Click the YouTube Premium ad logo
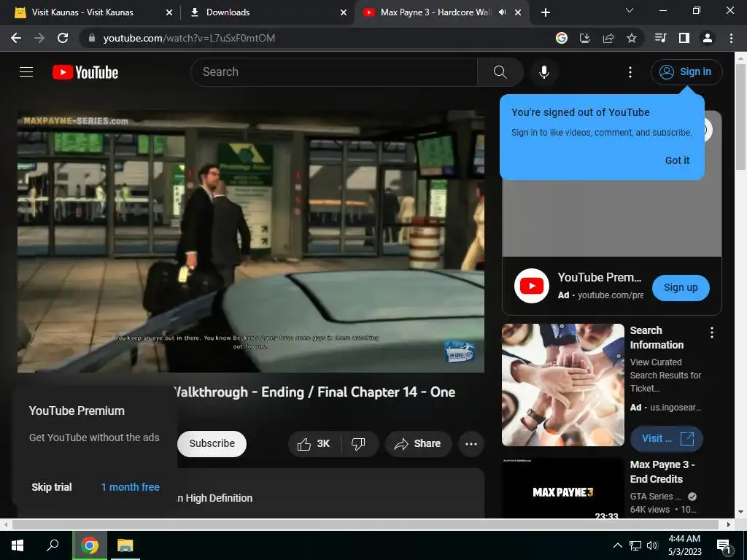Viewport: 747px width, 560px height. (532, 286)
